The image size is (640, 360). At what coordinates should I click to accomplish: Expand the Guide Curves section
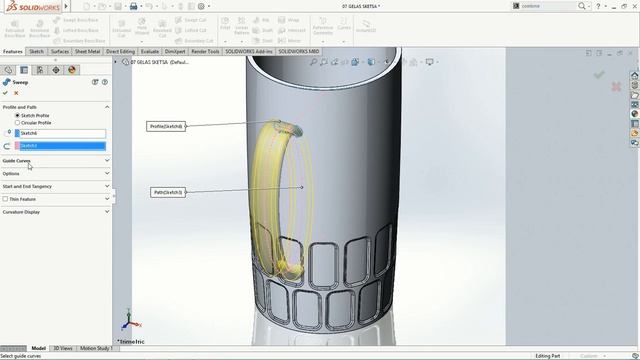[107, 160]
